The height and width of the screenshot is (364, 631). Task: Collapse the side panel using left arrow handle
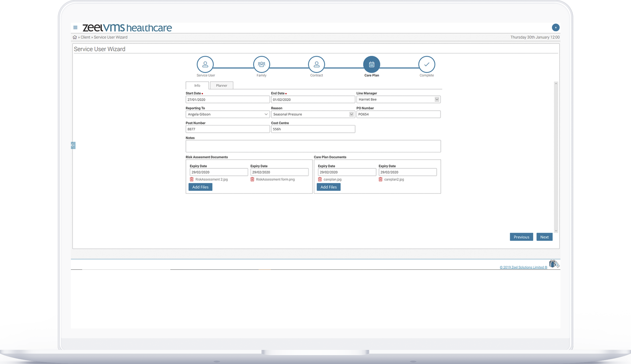click(73, 145)
